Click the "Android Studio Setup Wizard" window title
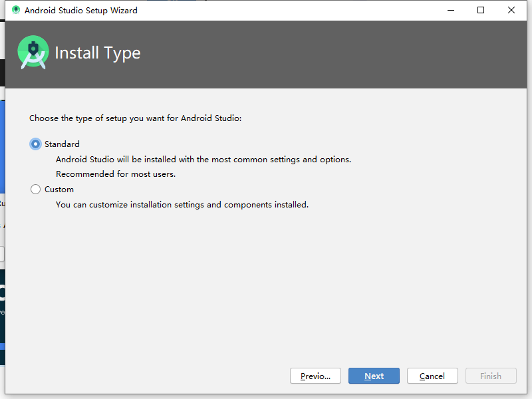Screen dimensions: 532x399 81,10
